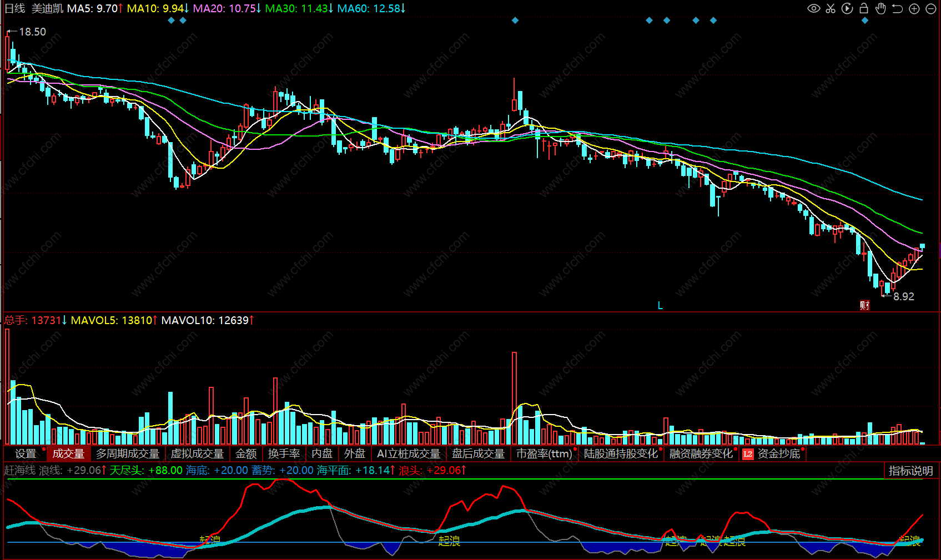Open the L2 资金抄底 tab
Image resolution: width=941 pixels, height=560 pixels.
(773, 454)
